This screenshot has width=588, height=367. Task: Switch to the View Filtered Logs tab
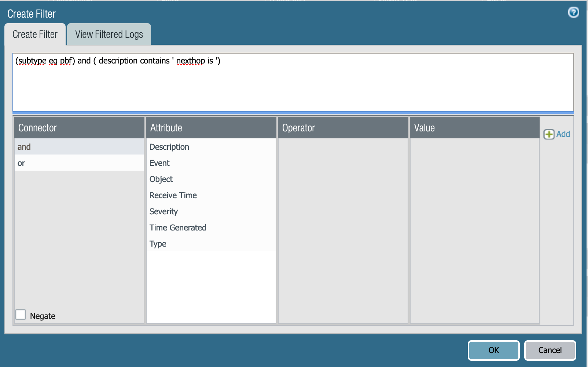pos(109,34)
